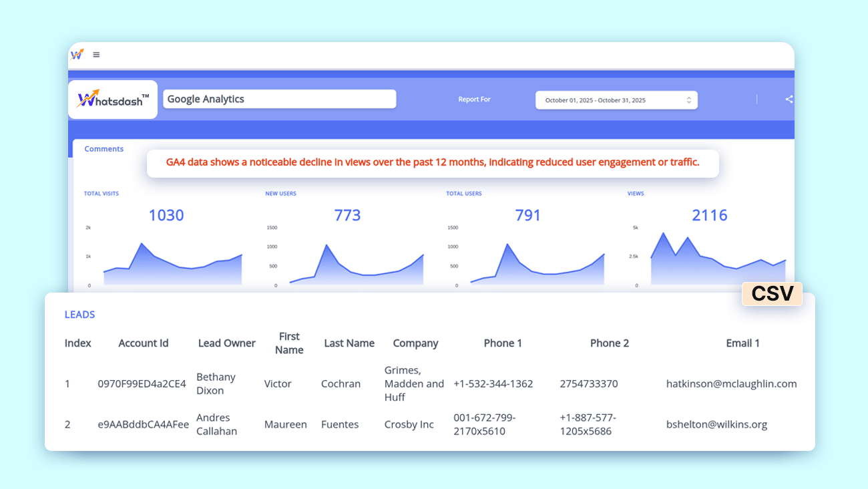Click the date range stepper arrows
Viewport: 868px width, 489px height.
coord(689,99)
